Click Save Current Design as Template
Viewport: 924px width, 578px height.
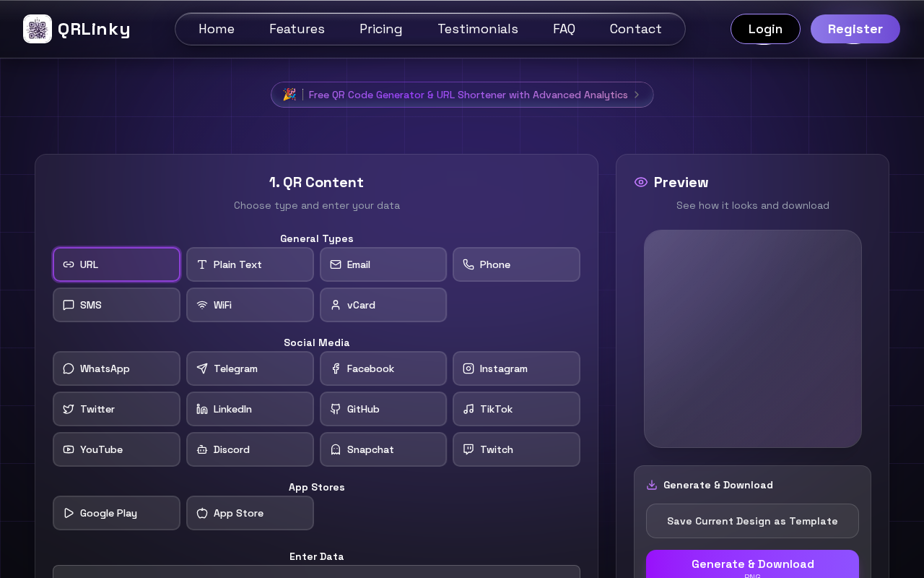point(752,521)
